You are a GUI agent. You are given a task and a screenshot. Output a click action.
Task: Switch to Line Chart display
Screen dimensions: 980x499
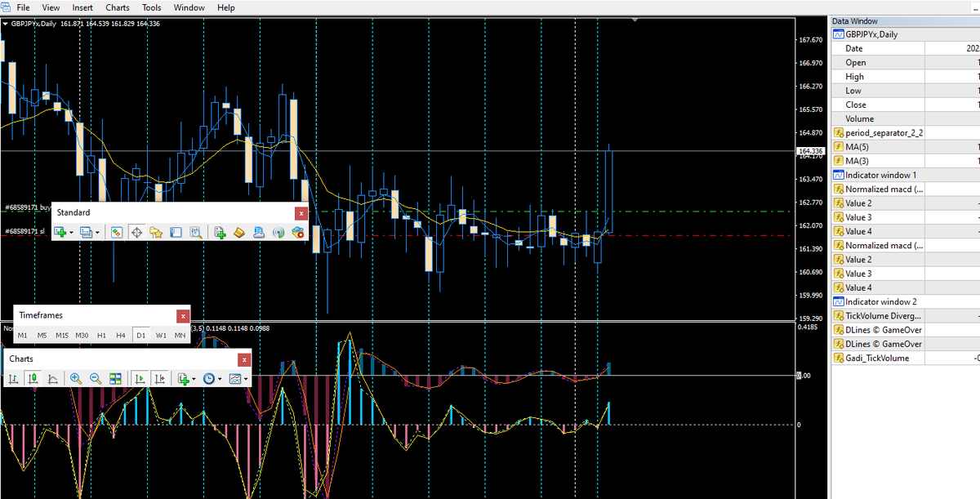[x=52, y=379]
